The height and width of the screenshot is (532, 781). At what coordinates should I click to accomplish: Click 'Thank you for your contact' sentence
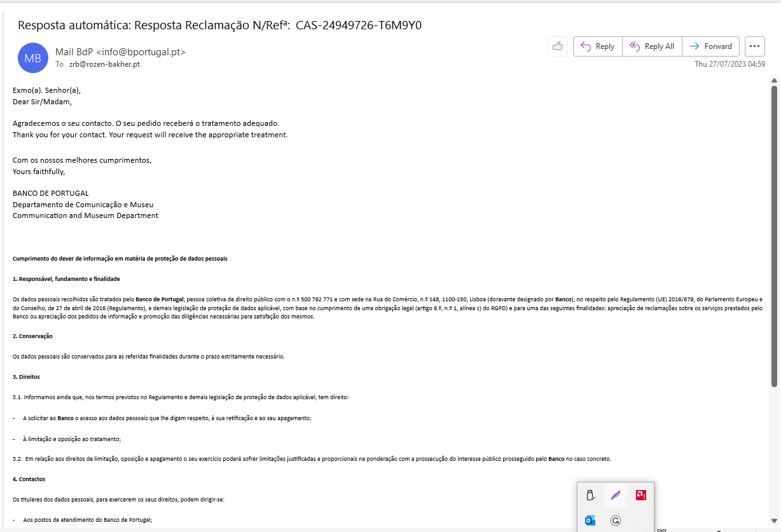click(x=150, y=135)
